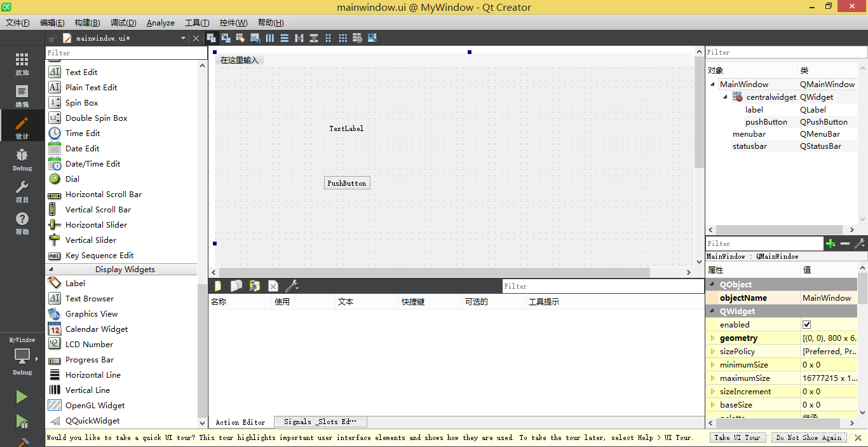This screenshot has height=447, width=868.
Task: Switch to Edit Widgets mode in toolbar
Action: (x=211, y=38)
